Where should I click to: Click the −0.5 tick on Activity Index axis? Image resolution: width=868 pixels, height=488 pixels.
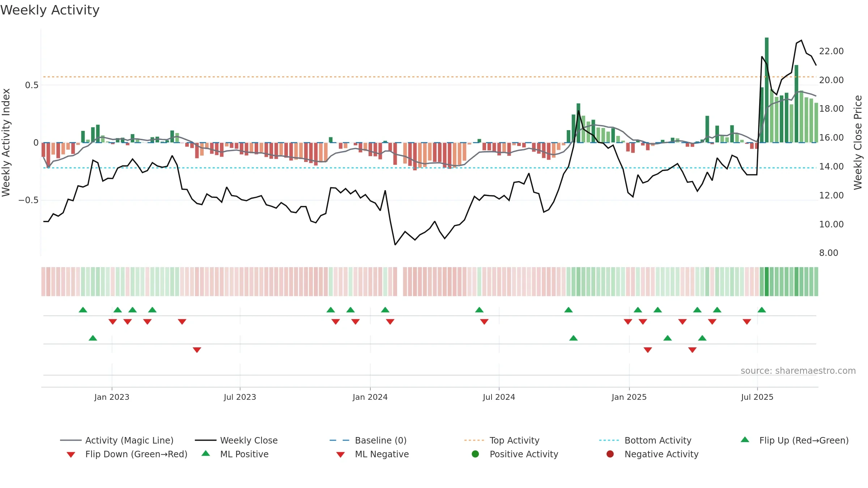28,200
